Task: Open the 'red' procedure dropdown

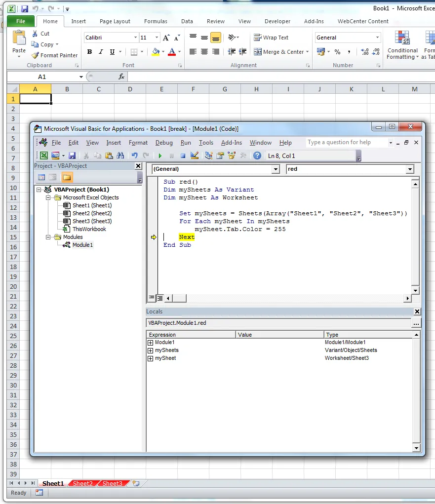Action: click(410, 169)
